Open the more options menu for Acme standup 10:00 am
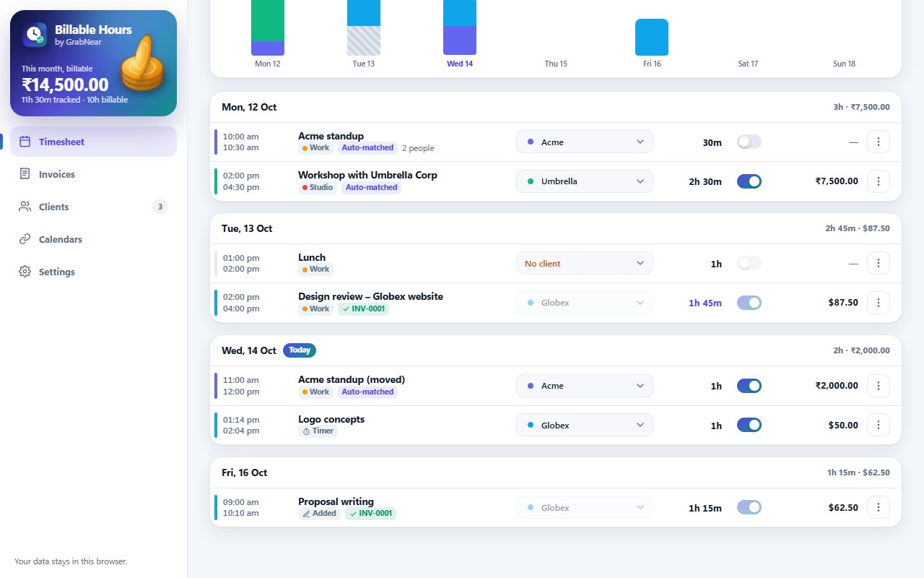 879,142
